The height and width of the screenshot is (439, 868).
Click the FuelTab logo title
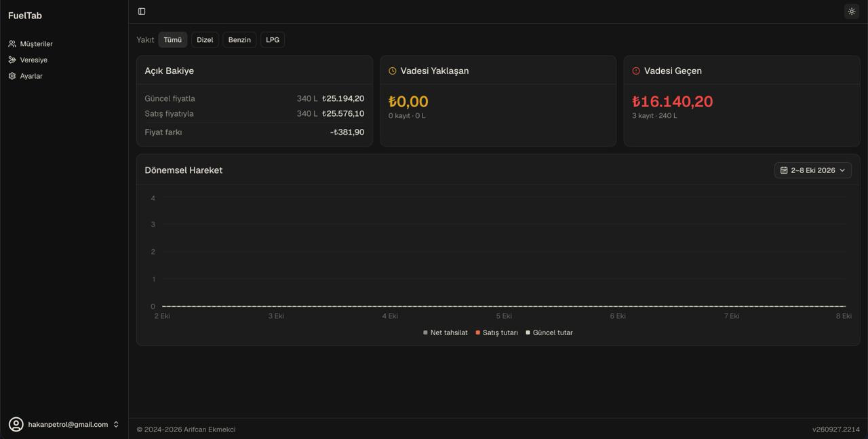coord(25,16)
